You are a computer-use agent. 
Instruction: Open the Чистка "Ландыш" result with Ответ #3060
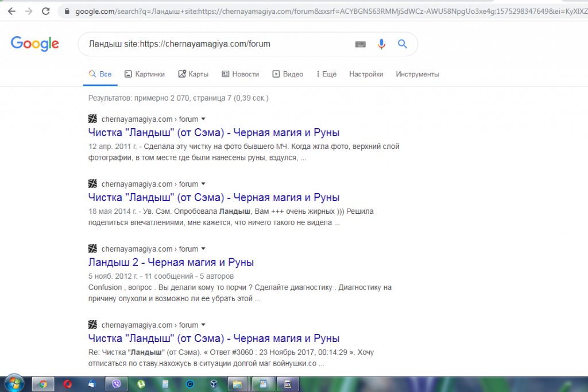point(214,339)
